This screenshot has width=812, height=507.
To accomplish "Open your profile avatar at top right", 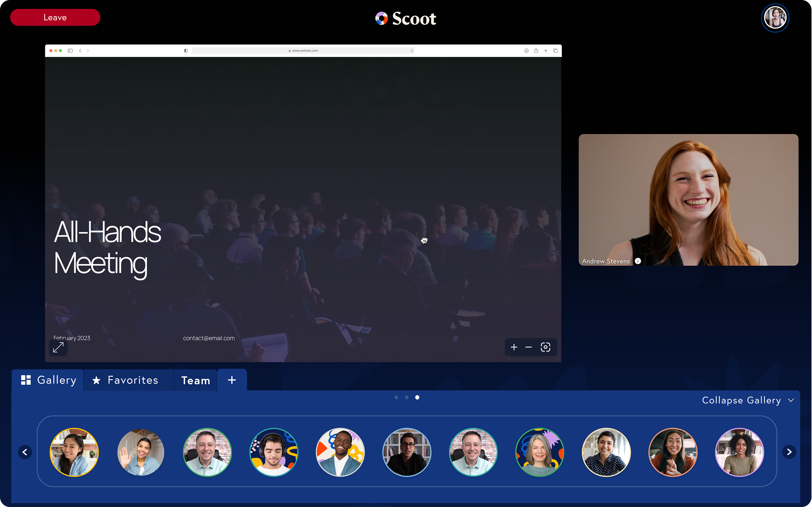I will click(775, 18).
